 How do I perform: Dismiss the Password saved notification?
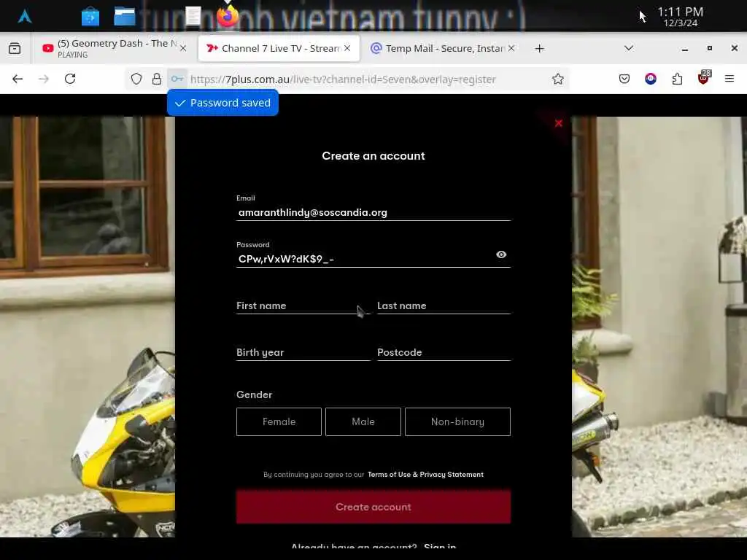[x=222, y=102]
